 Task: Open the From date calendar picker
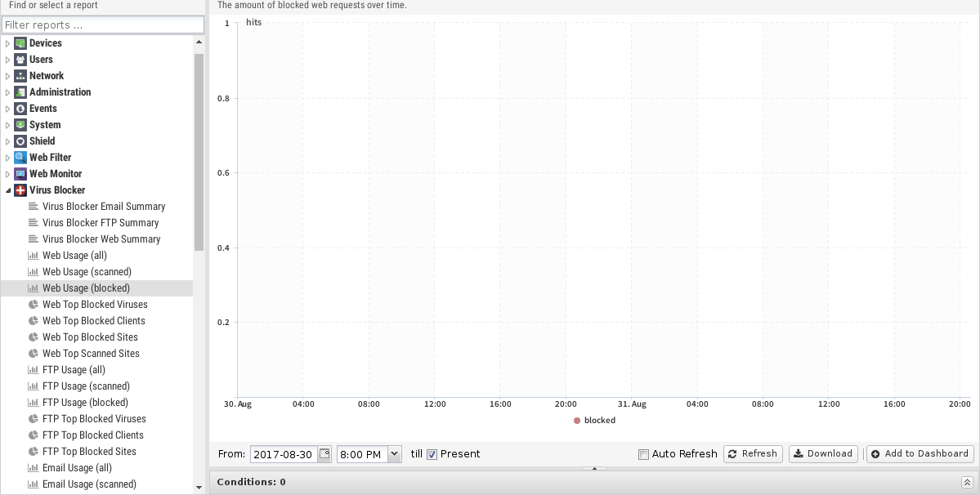(x=324, y=454)
